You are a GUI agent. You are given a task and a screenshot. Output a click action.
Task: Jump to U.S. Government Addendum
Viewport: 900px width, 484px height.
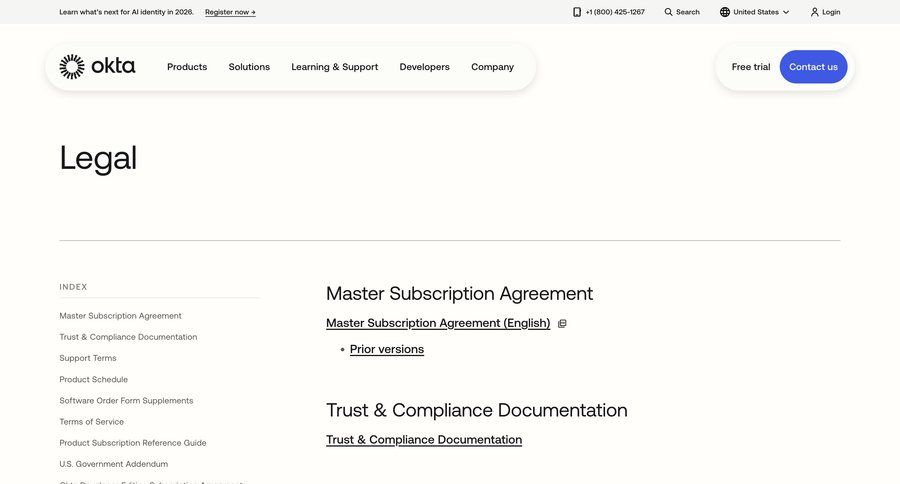point(114,464)
